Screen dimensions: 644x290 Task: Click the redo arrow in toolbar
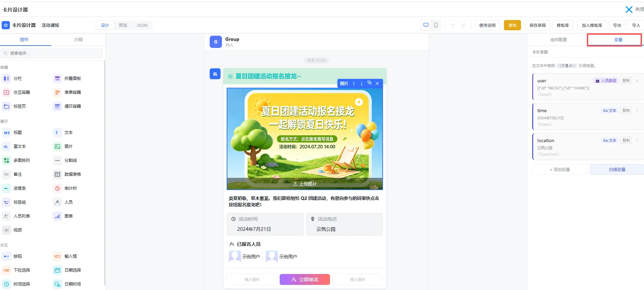(x=463, y=25)
